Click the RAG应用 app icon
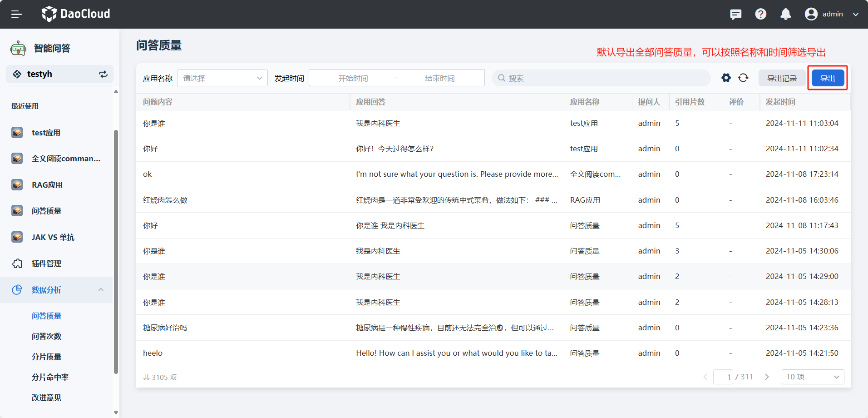 pos(17,185)
